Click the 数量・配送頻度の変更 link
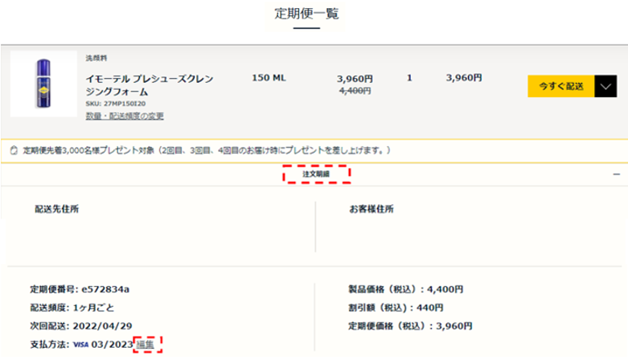 click(125, 116)
